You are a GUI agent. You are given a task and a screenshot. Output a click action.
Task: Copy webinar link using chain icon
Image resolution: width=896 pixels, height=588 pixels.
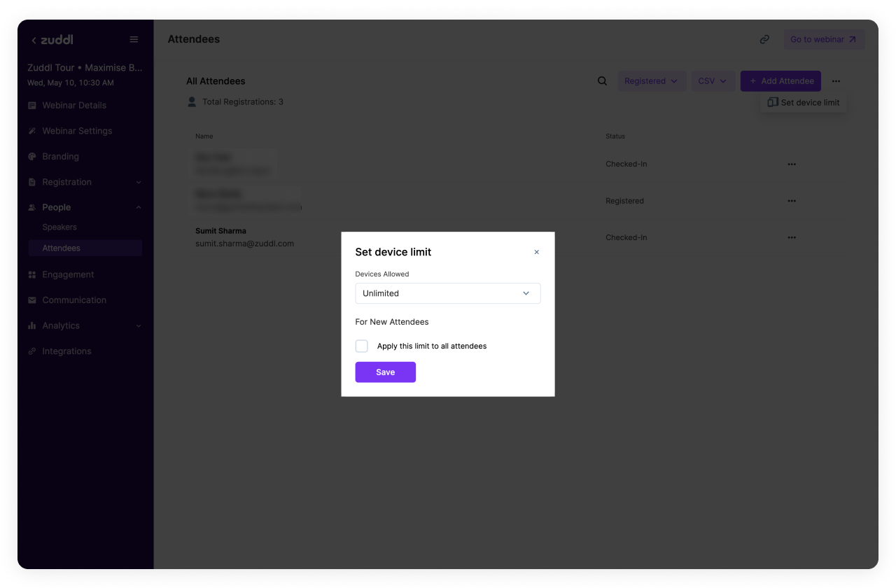point(764,40)
